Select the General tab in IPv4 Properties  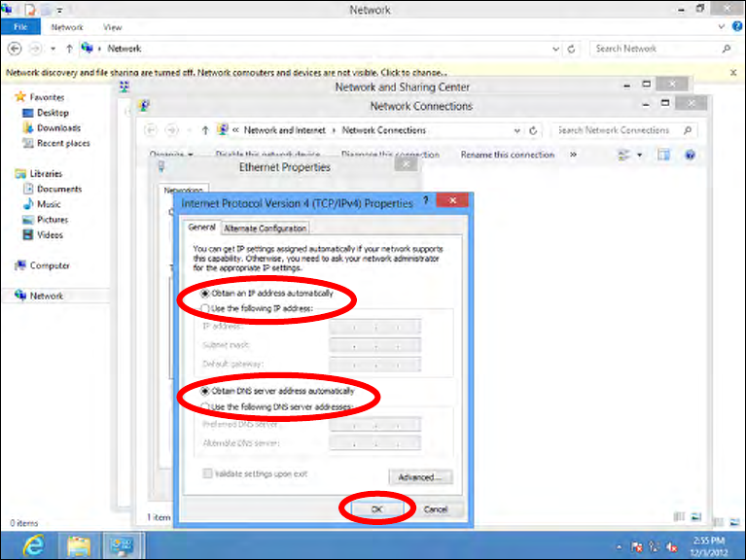201,227
